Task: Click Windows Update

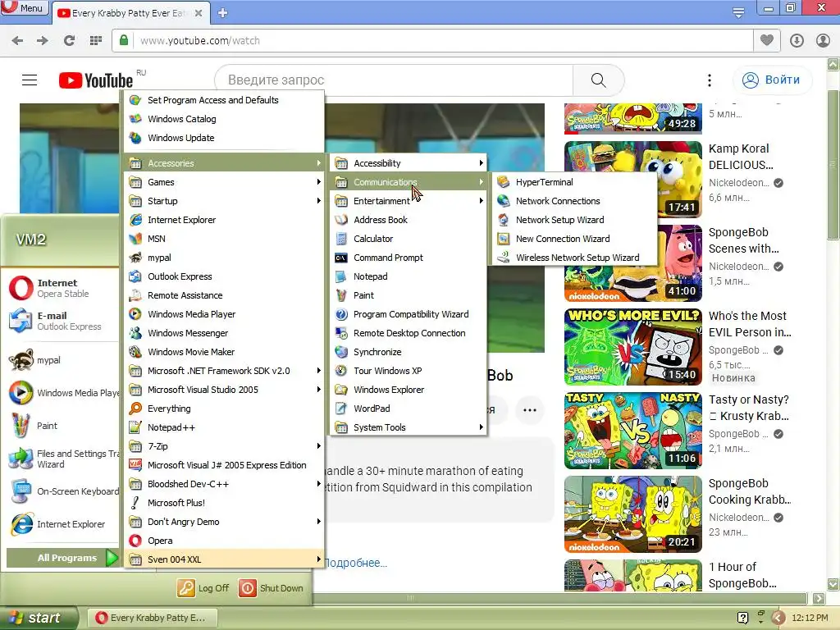Action: [x=224, y=138]
